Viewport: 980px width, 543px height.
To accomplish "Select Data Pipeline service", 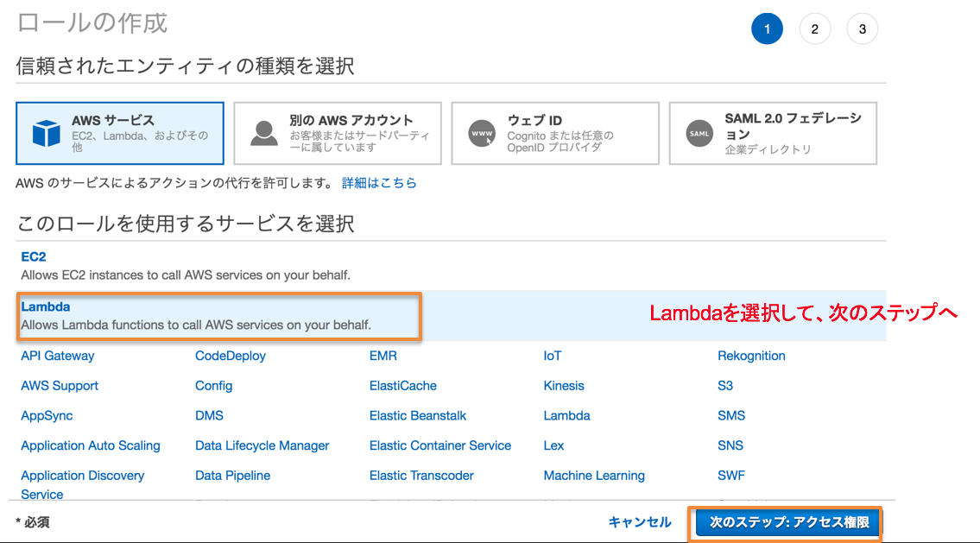I will 232,476.
